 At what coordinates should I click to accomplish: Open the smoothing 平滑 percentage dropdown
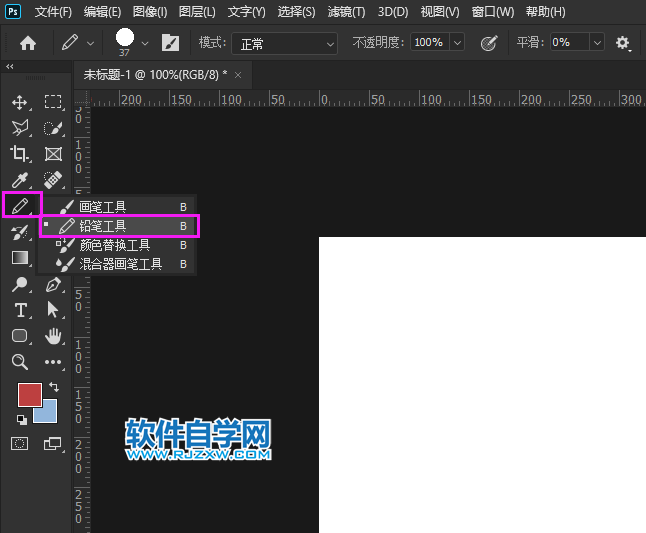597,43
